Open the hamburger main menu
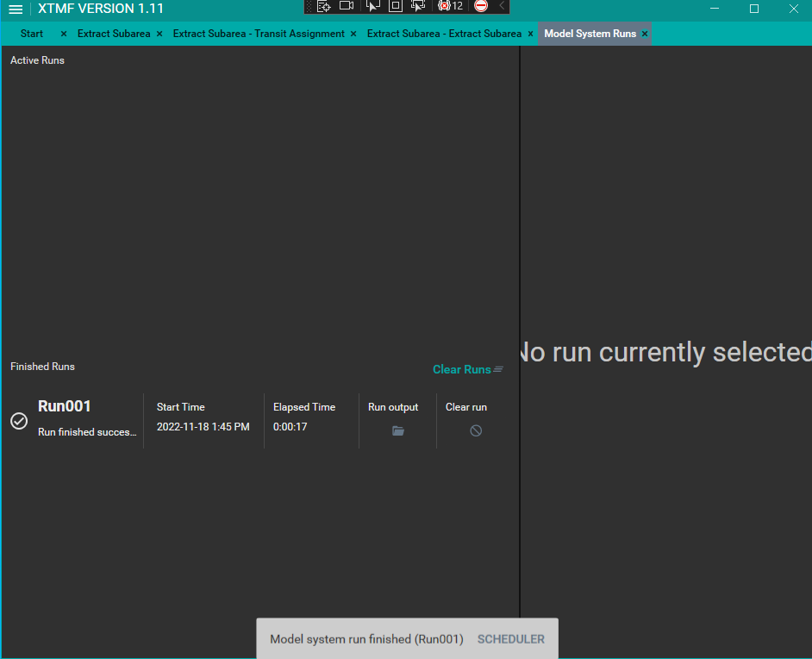Image resolution: width=812 pixels, height=659 pixels. point(16,9)
